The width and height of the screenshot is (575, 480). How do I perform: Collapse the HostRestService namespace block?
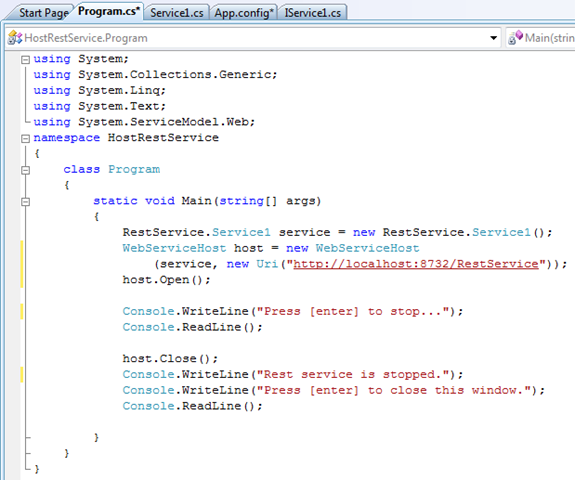click(x=25, y=138)
